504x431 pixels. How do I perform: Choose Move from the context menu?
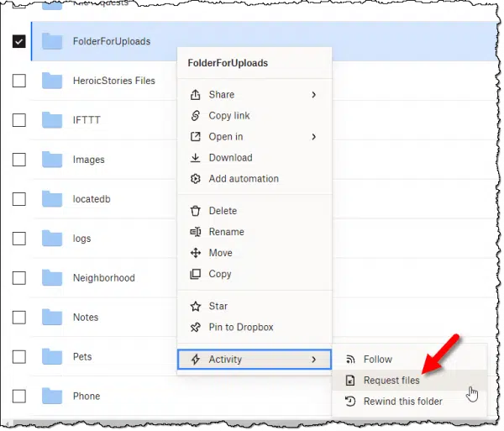pos(255,253)
